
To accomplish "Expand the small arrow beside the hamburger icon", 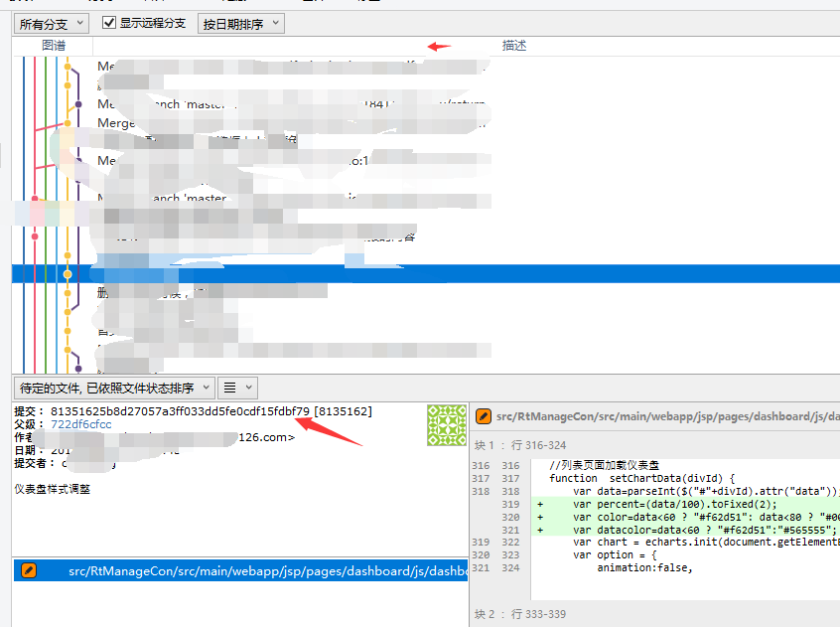I will (248, 388).
